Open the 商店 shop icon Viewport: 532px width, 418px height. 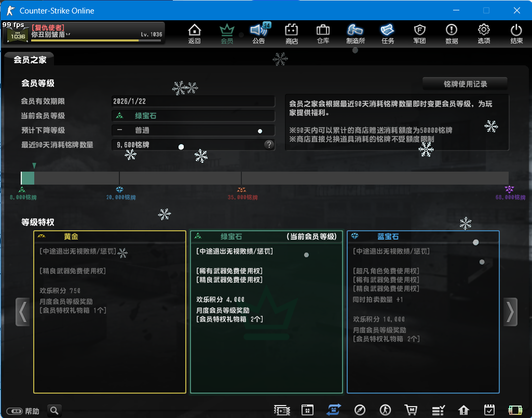pos(292,34)
